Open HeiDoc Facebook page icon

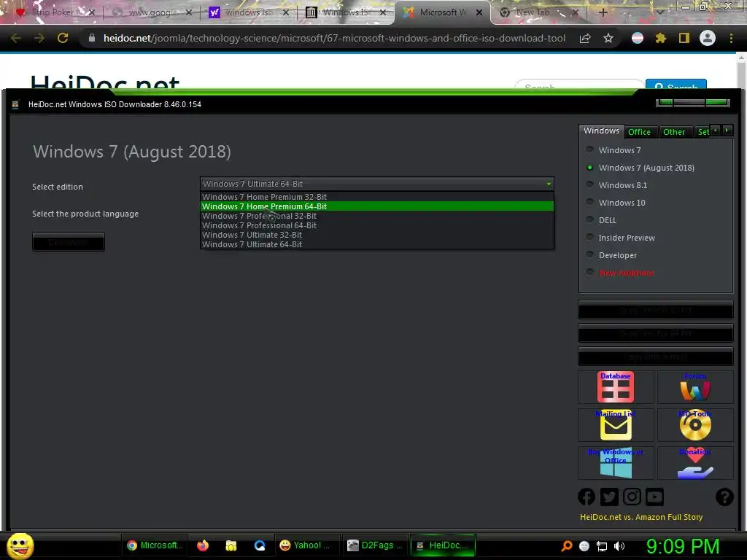pos(586,497)
